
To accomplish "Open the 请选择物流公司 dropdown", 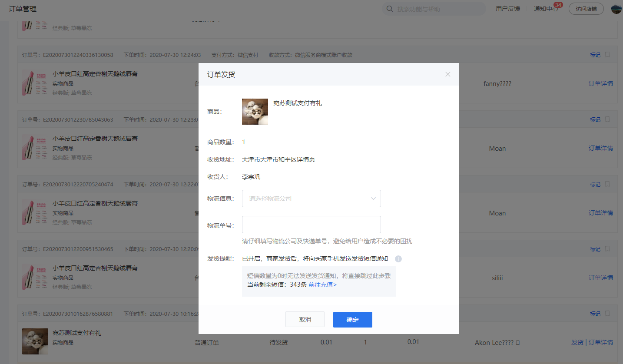I will coord(311,199).
